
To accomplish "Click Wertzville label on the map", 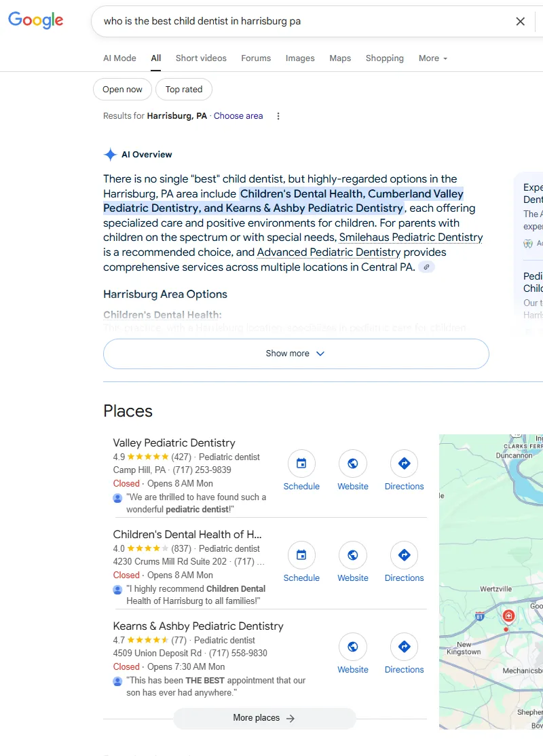I will [x=495, y=588].
